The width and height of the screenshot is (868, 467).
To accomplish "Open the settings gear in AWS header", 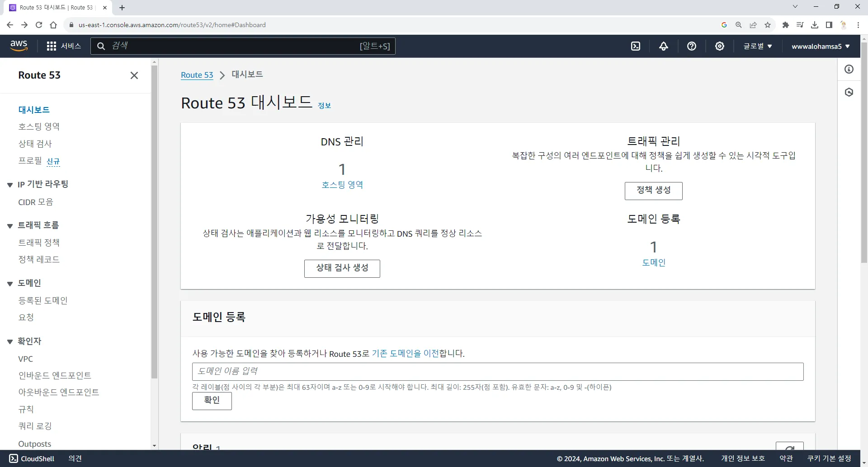I will pos(720,46).
